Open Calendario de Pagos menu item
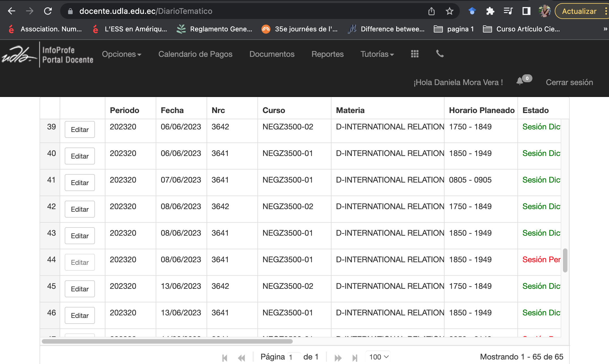This screenshot has height=364, width=609. [x=195, y=54]
